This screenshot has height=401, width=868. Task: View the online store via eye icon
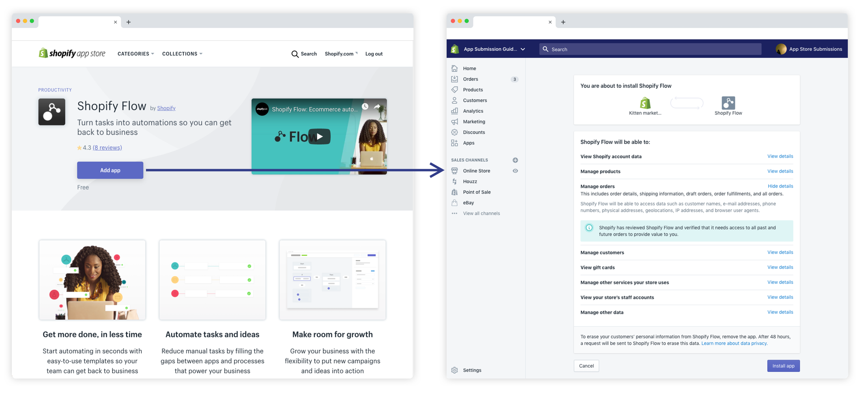point(515,171)
